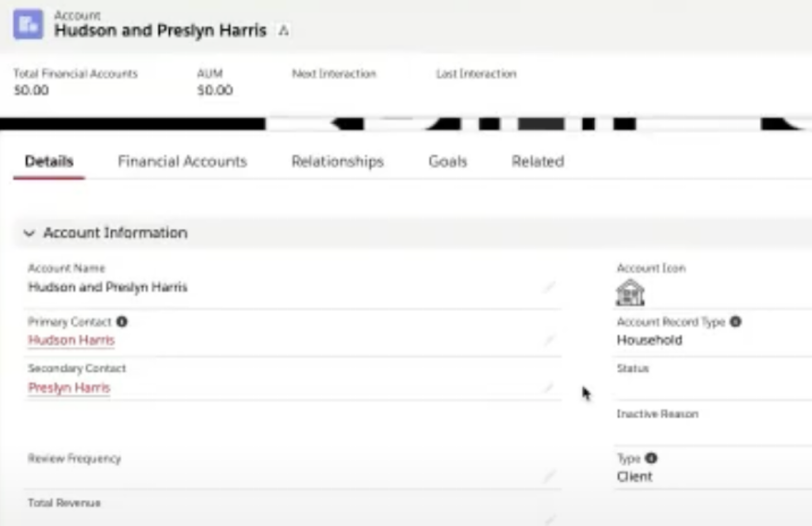This screenshot has width=812, height=526.
Task: Click the Household record type value
Action: (649, 340)
